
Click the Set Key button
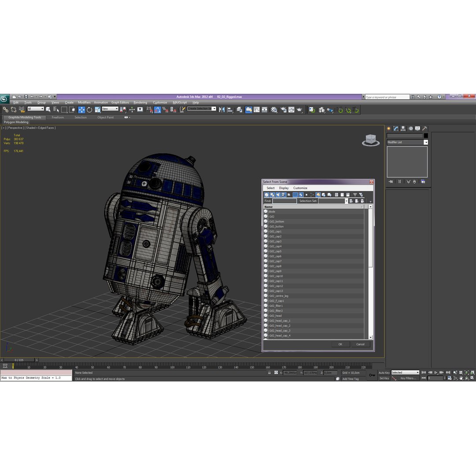pos(384,378)
